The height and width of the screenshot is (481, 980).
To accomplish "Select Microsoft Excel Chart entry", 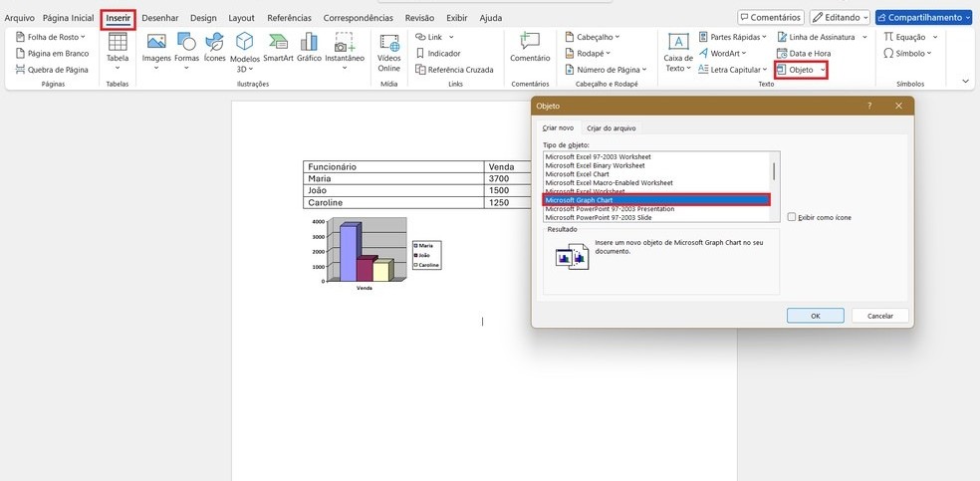I will 577,174.
